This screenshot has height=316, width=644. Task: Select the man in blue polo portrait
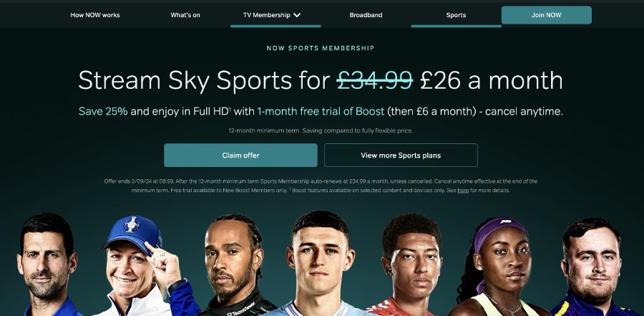(46, 264)
